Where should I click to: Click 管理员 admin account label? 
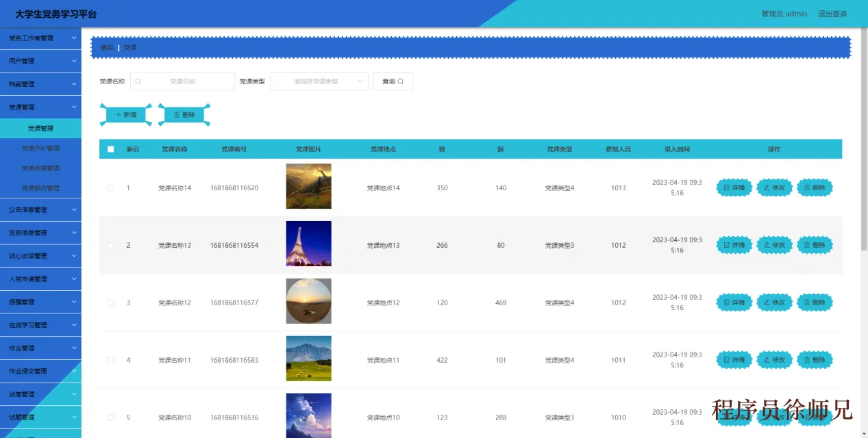(x=784, y=14)
